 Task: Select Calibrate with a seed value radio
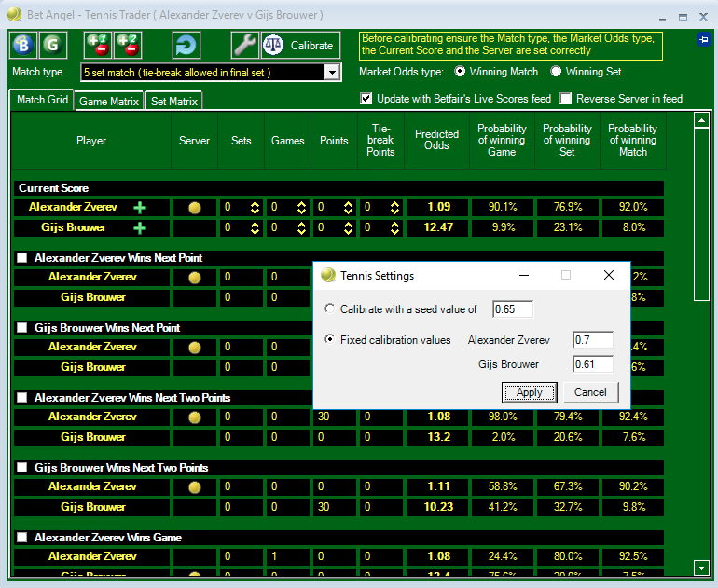click(x=329, y=308)
